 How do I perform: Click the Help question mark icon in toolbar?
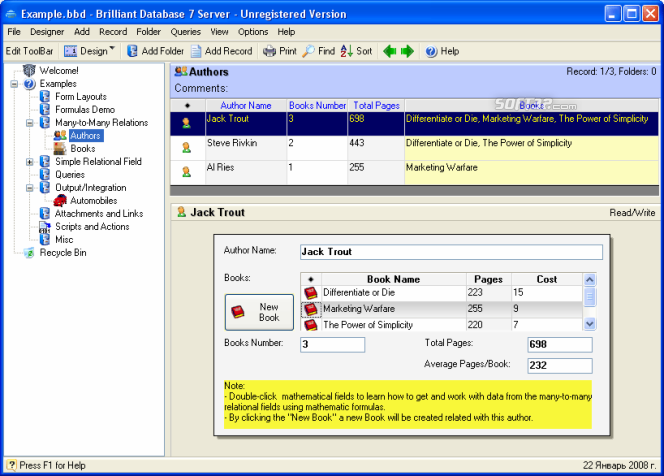pyautogui.click(x=431, y=51)
